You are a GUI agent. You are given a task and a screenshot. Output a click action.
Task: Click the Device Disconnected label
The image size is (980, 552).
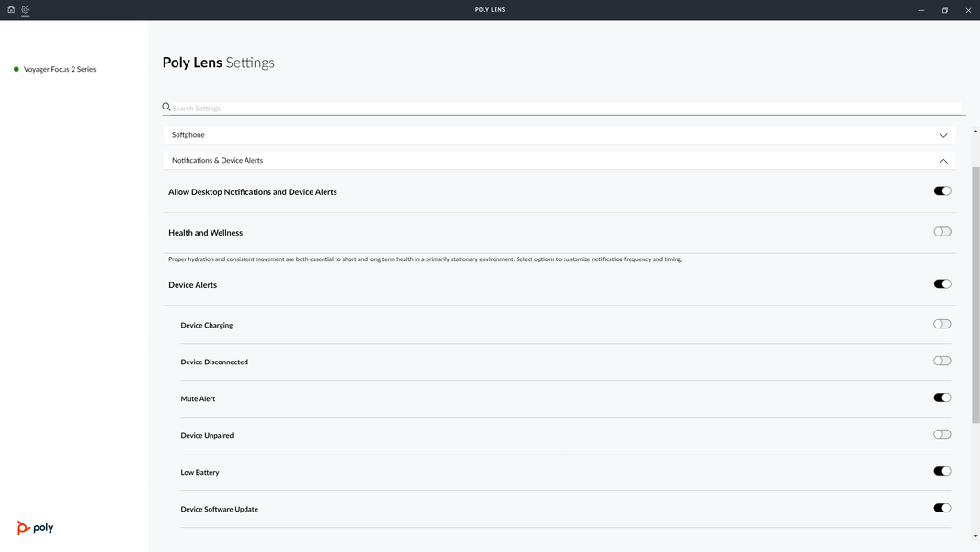point(214,362)
